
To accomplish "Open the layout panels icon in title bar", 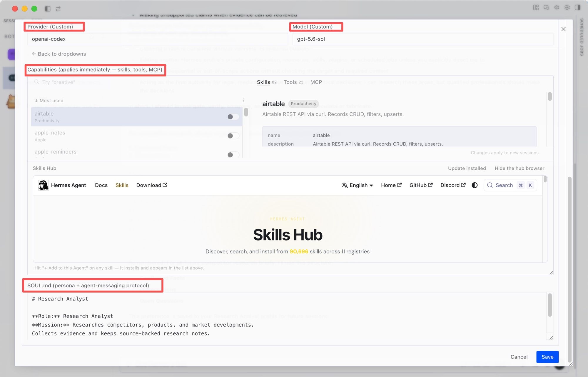I will tap(536, 7).
